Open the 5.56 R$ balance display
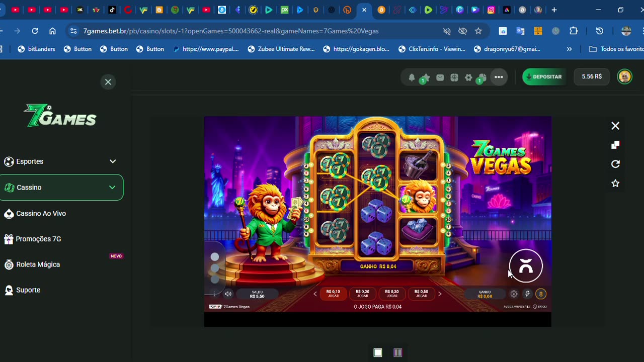The image size is (644, 362). 592,76
